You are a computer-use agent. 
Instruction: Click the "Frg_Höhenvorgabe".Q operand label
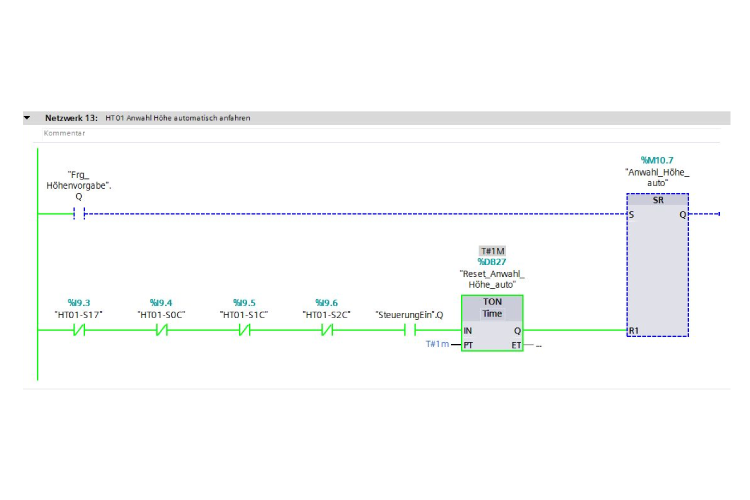pos(78,186)
